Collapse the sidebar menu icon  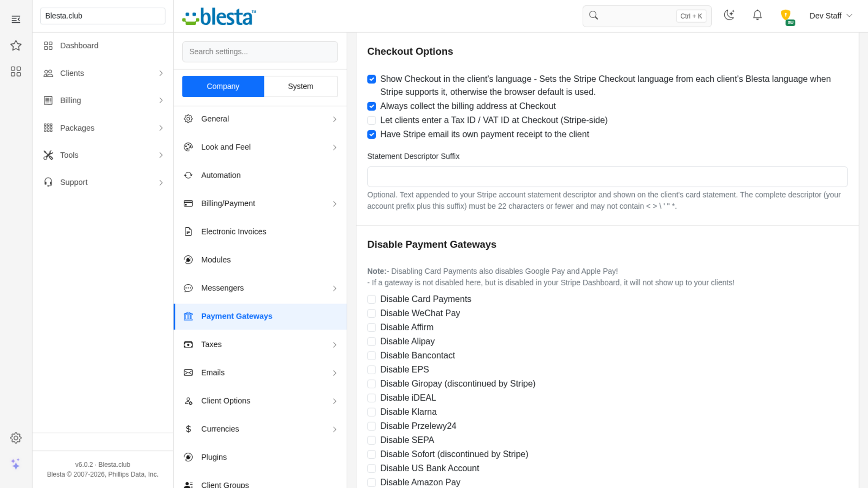[x=16, y=19]
